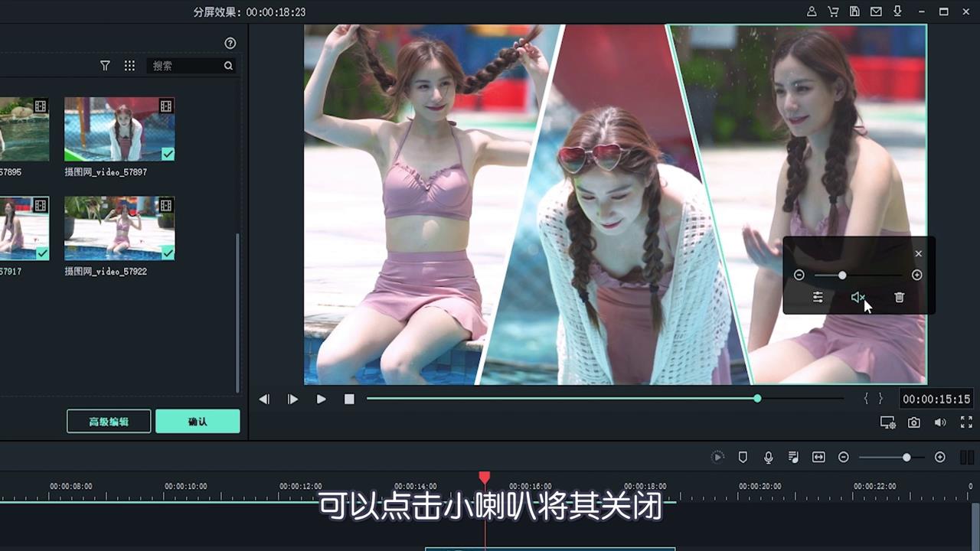Click the popup plus button to zoom in
Image resolution: width=980 pixels, height=551 pixels.
[x=917, y=275]
